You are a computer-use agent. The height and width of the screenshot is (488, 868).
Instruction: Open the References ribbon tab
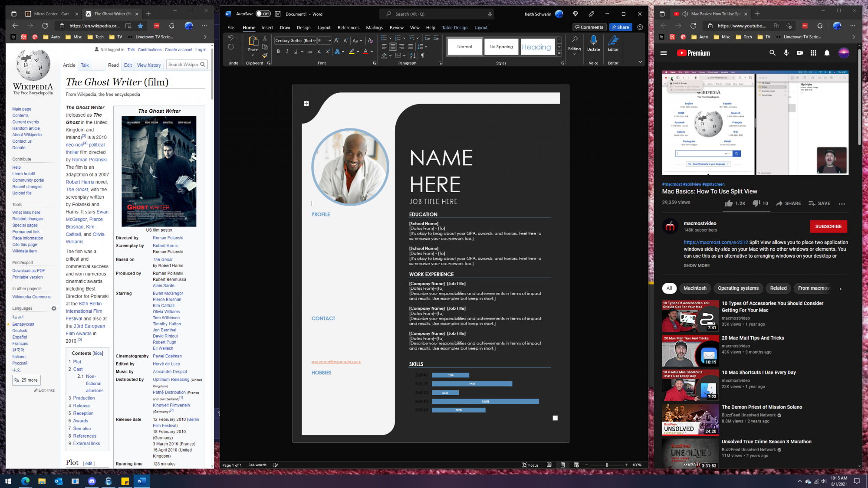tap(348, 27)
